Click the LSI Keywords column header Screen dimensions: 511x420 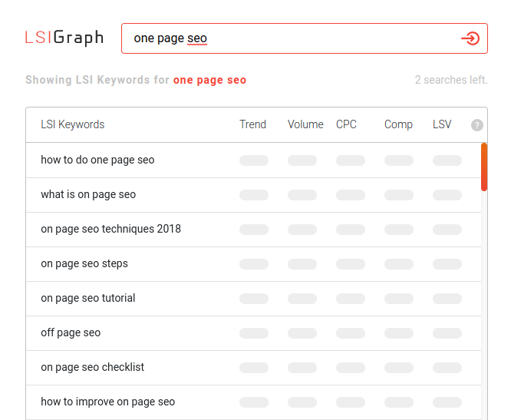pyautogui.click(x=73, y=124)
